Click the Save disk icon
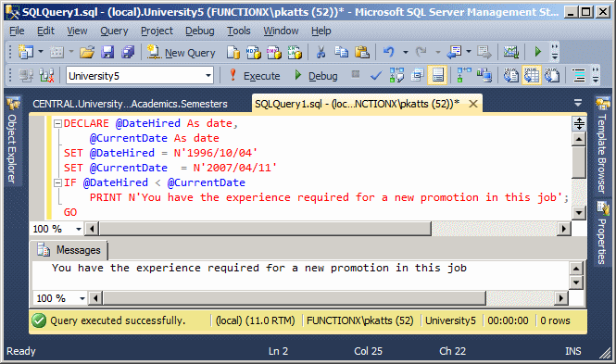 [x=107, y=52]
